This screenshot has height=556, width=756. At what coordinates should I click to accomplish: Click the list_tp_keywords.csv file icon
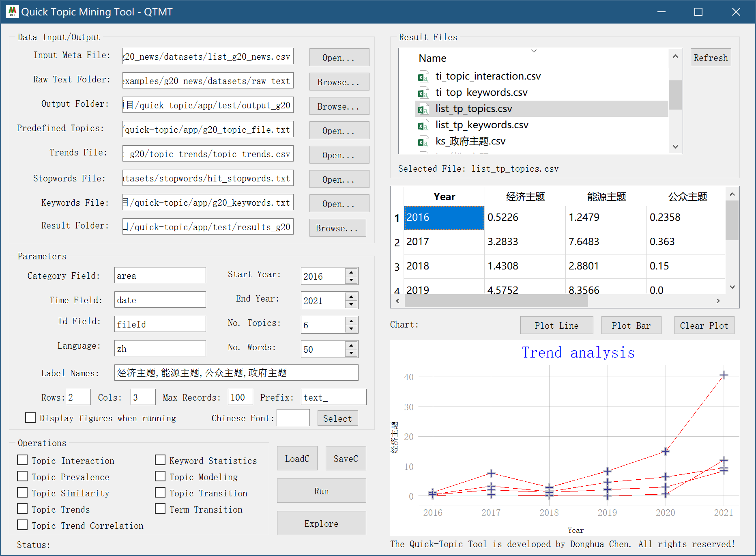click(x=423, y=125)
